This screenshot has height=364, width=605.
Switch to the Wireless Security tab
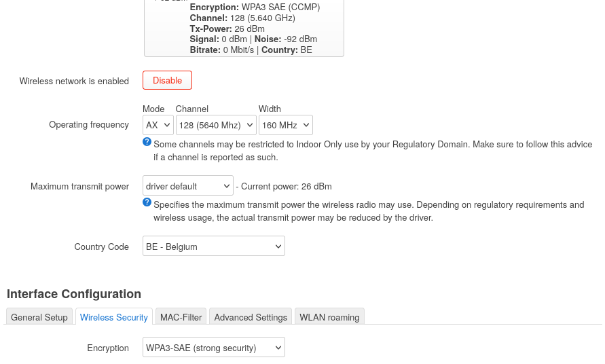coord(114,317)
